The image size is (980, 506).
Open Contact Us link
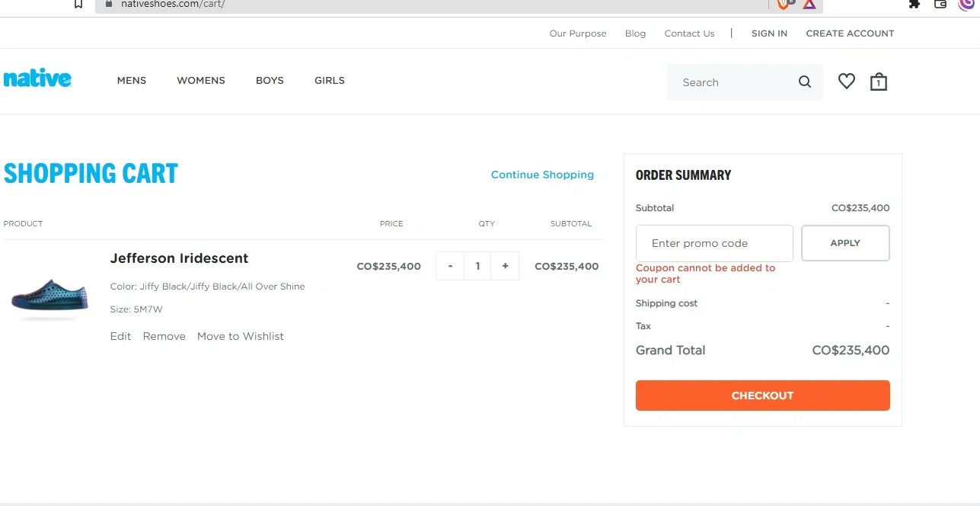pos(689,34)
